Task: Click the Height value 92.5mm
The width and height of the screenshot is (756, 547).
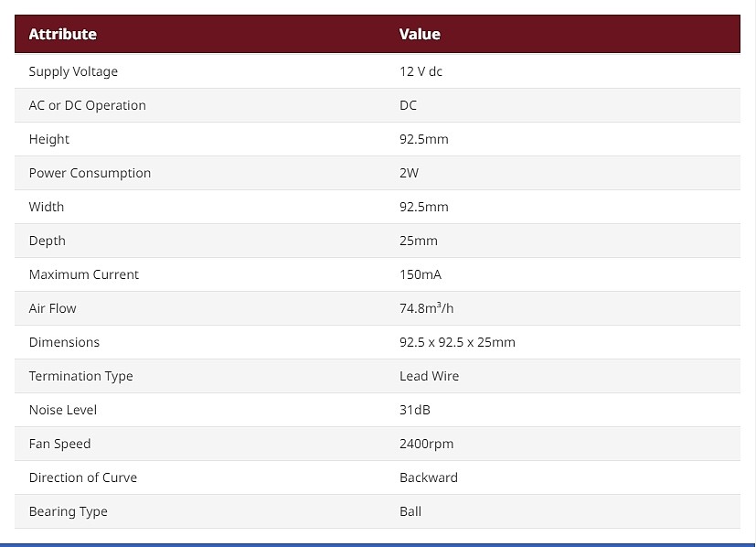Action: (424, 139)
